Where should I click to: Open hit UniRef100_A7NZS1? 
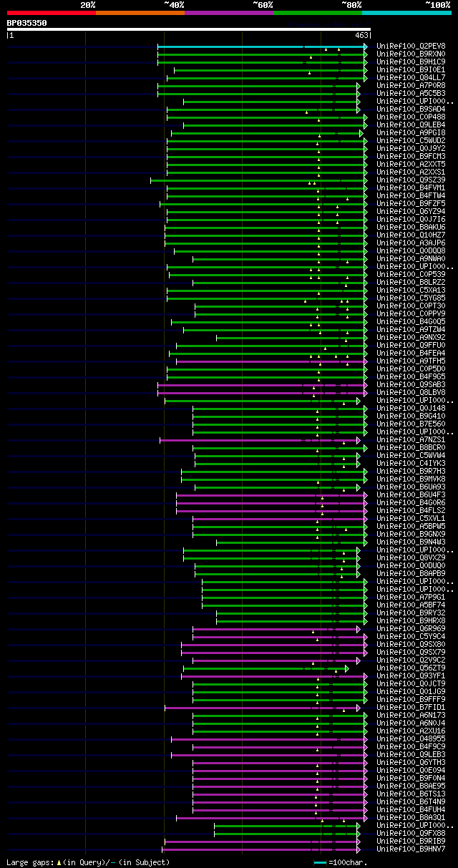(x=411, y=440)
